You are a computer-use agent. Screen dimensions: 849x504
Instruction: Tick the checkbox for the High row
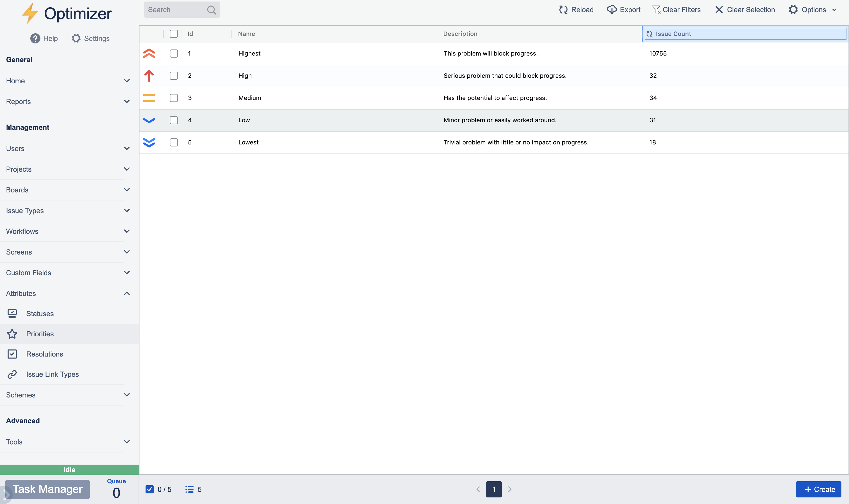tap(174, 75)
